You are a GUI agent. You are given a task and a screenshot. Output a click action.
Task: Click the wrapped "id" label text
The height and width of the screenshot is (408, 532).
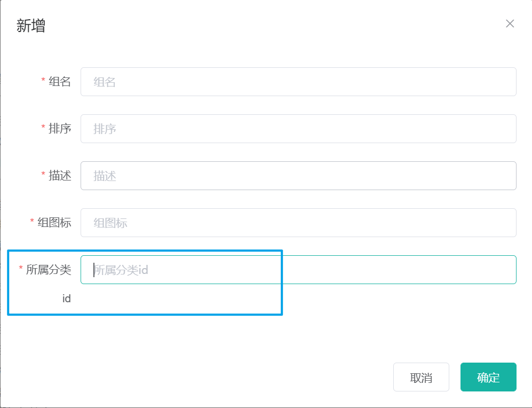click(x=67, y=299)
